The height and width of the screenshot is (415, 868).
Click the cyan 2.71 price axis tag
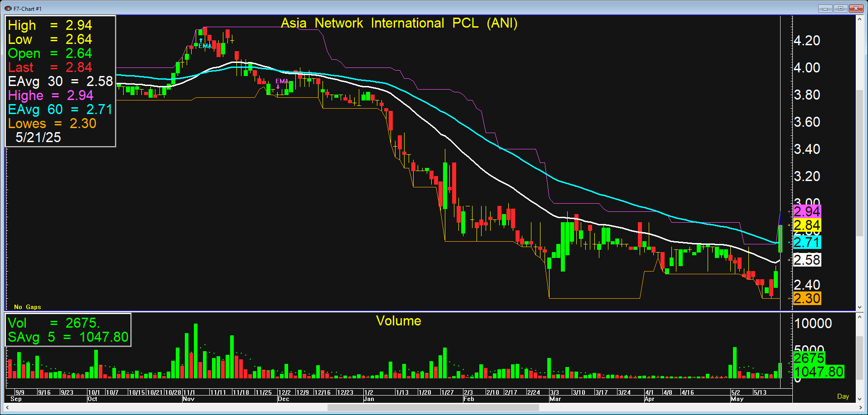coord(807,242)
